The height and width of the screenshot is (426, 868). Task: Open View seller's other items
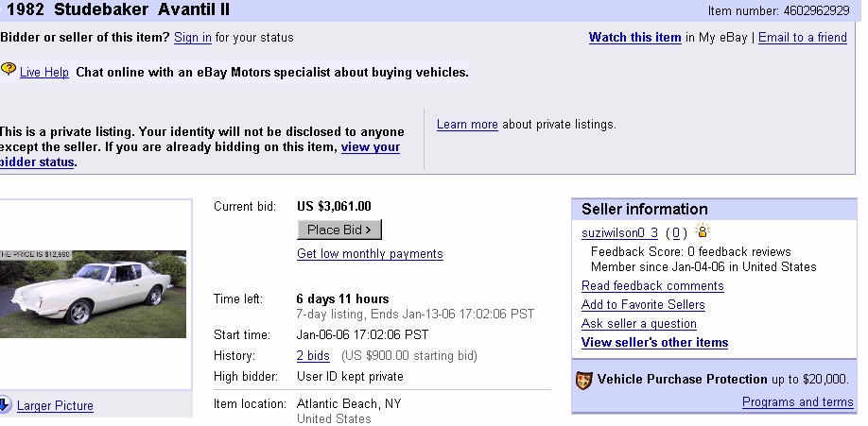pyautogui.click(x=654, y=343)
